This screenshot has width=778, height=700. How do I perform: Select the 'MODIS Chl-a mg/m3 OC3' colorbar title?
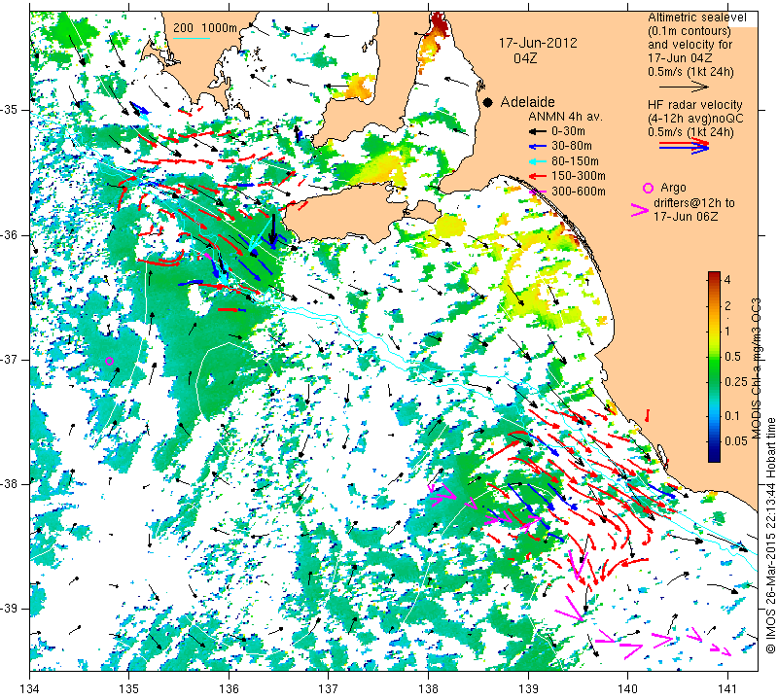756,368
